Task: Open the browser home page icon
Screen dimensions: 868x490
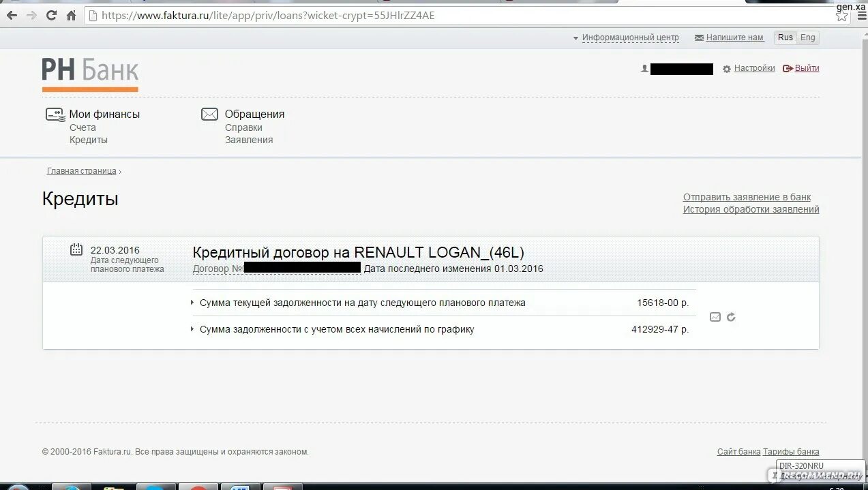Action: coord(71,15)
